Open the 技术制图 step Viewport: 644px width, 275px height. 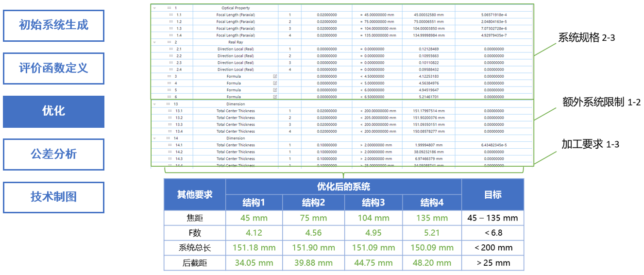pos(53,197)
